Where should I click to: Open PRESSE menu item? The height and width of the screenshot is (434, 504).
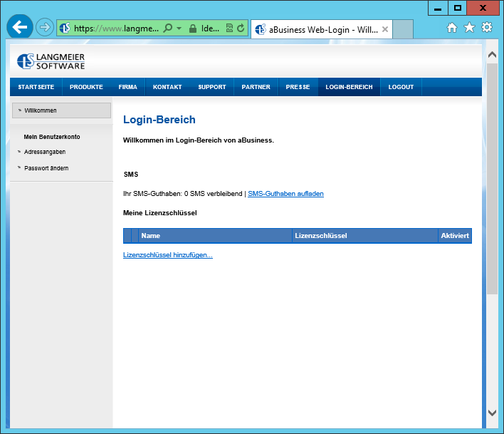coord(298,87)
